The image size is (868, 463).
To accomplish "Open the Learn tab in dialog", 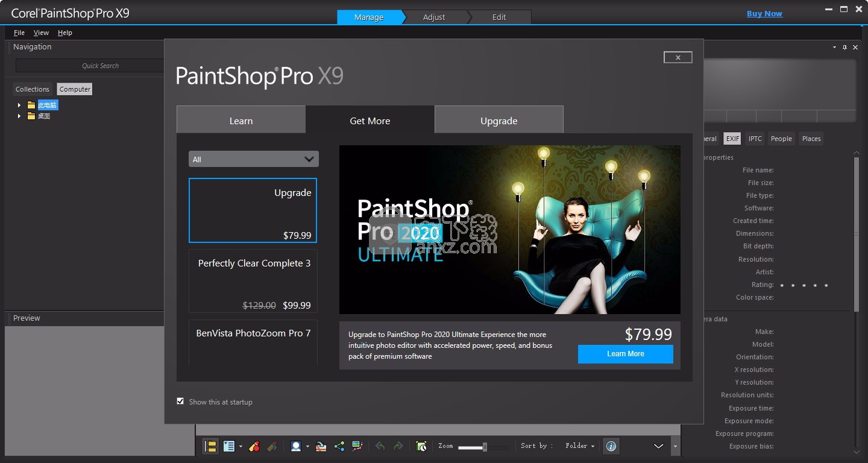I will (241, 120).
